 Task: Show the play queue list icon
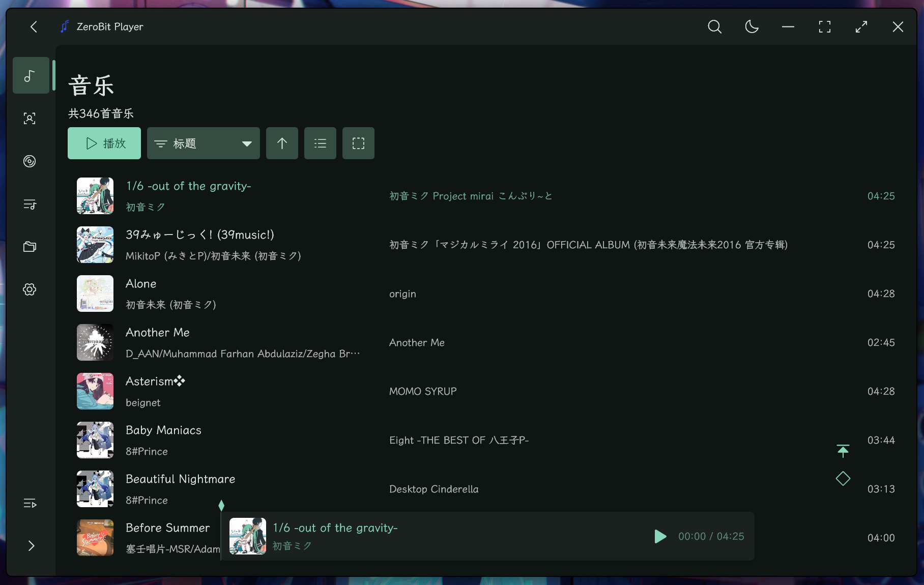click(x=30, y=503)
